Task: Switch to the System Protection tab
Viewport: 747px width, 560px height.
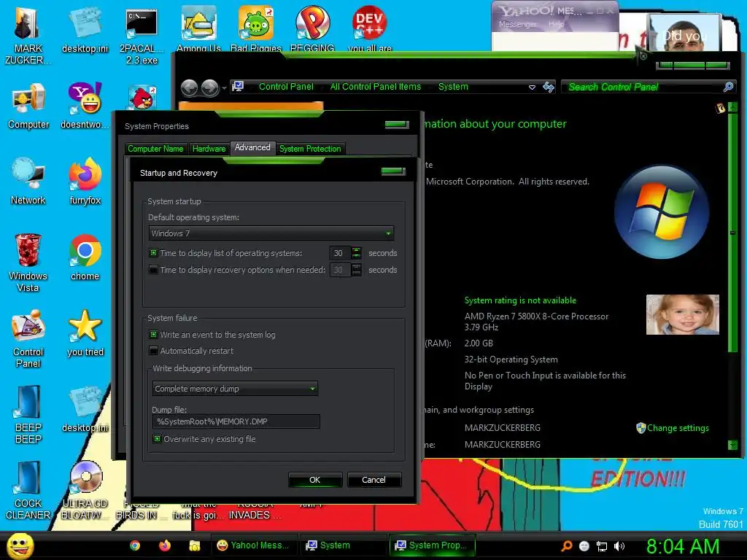Action: click(310, 149)
